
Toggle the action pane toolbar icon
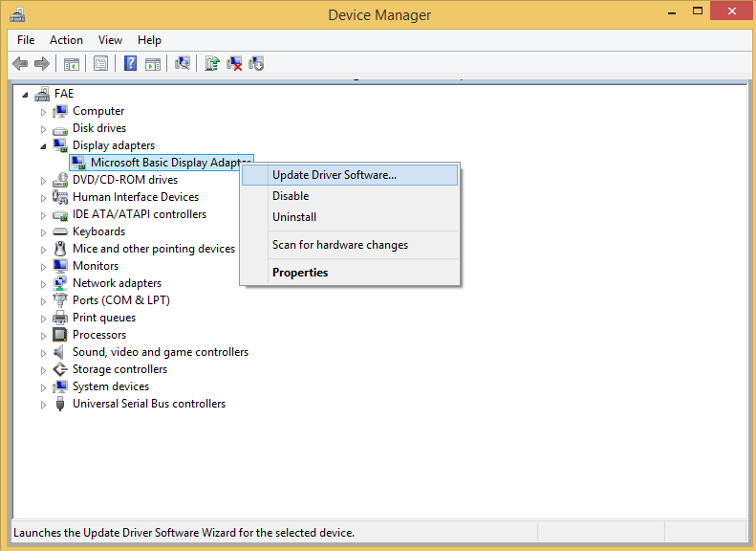153,63
